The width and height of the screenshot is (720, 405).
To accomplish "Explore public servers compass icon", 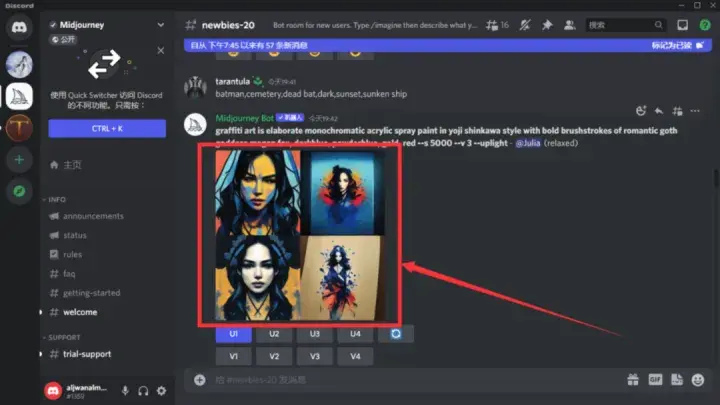I will point(19,191).
